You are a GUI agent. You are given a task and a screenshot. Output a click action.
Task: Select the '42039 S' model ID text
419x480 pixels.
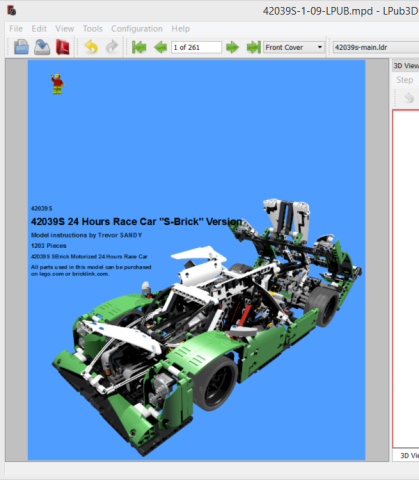[42, 209]
